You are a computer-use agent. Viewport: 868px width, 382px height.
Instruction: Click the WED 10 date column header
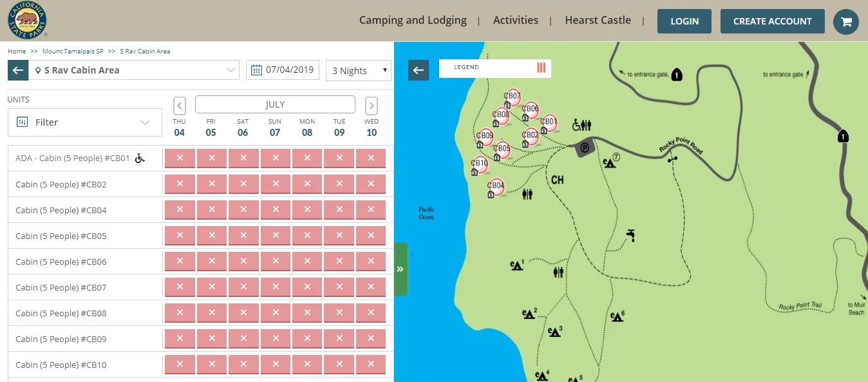372,128
